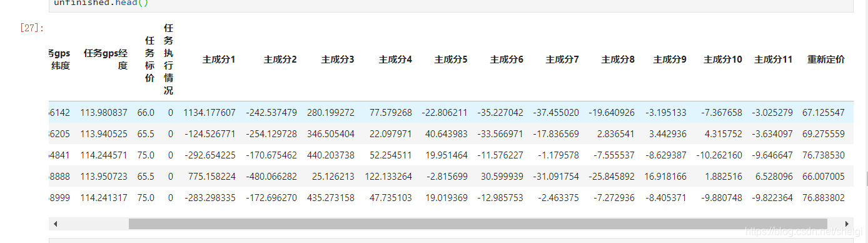Select cell value -242.537479
Screen dimensions: 868x243
pos(271,113)
